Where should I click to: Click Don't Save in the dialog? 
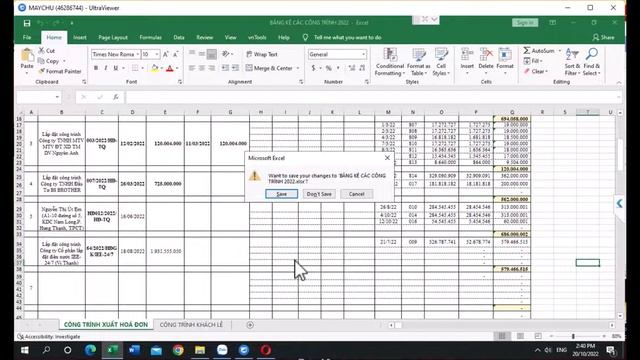(x=319, y=194)
